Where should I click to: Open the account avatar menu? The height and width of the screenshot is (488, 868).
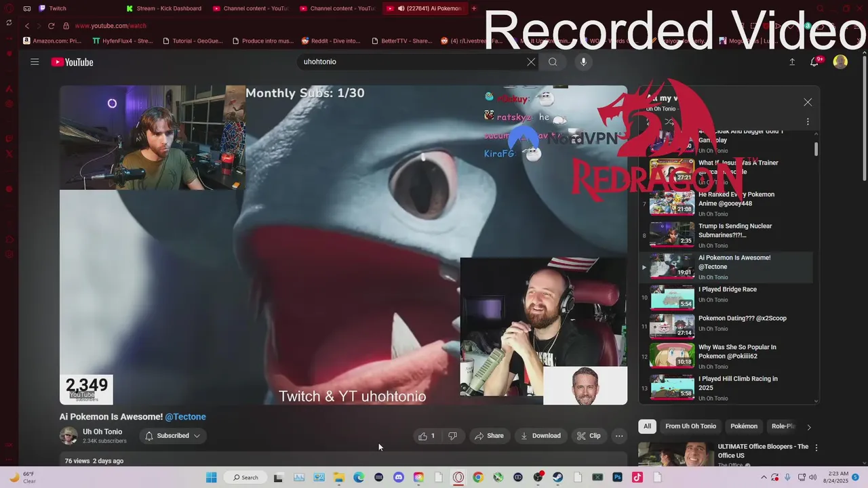coord(840,62)
